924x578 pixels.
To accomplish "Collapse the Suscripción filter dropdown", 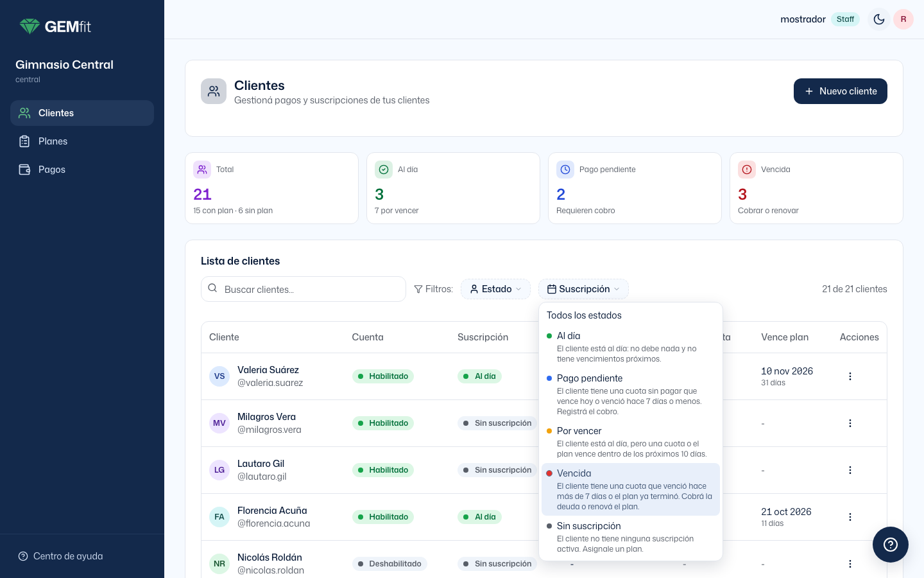I will pyautogui.click(x=583, y=289).
